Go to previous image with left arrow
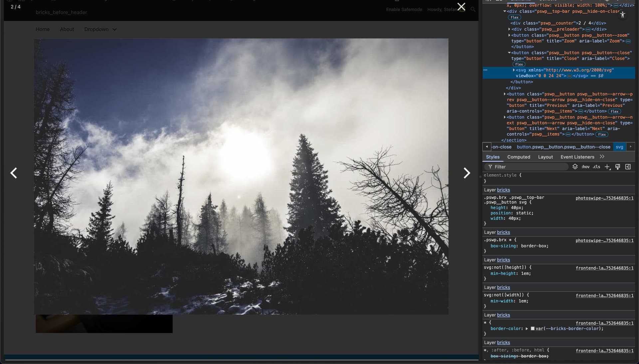639x364 pixels. tap(14, 173)
